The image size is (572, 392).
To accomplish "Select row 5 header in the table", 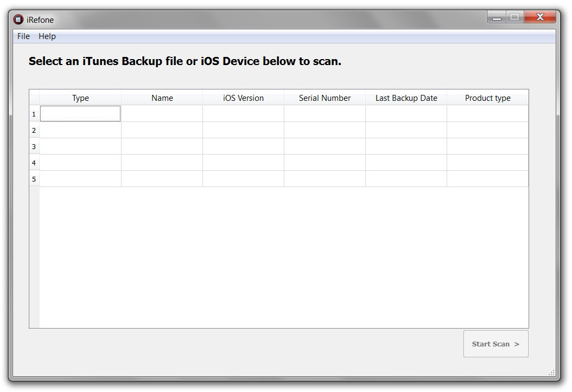I will pyautogui.click(x=34, y=179).
